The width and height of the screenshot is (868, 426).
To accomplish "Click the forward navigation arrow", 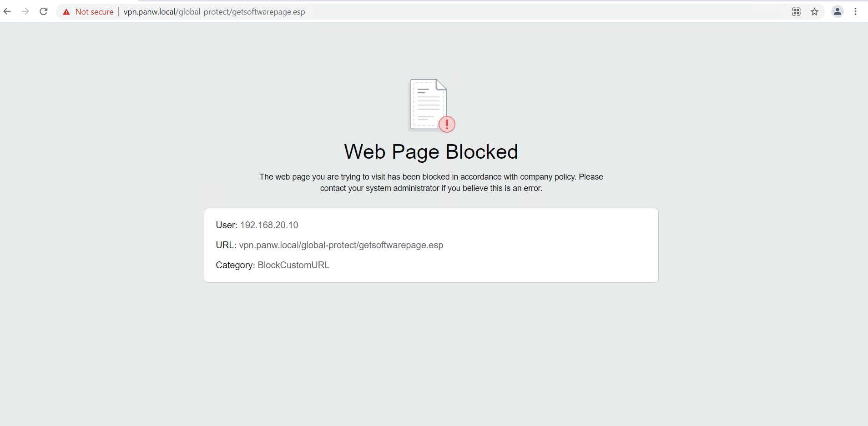I will (x=25, y=11).
